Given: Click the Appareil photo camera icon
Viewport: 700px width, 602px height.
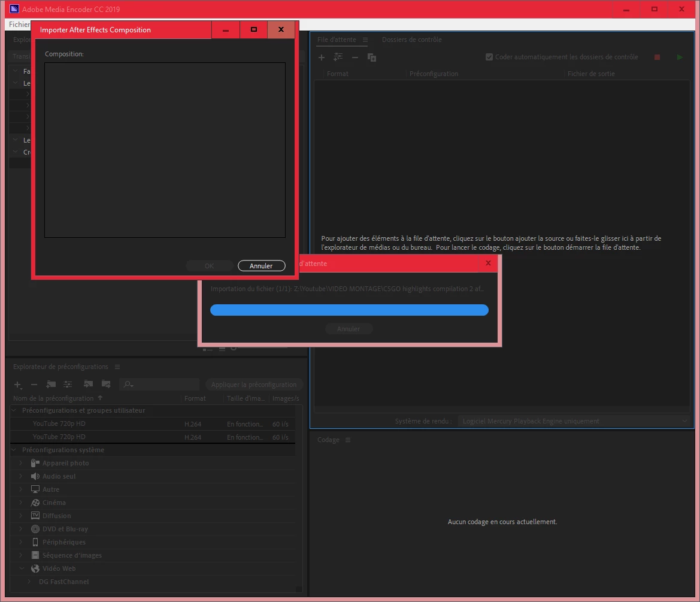Looking at the screenshot, I should pyautogui.click(x=35, y=463).
